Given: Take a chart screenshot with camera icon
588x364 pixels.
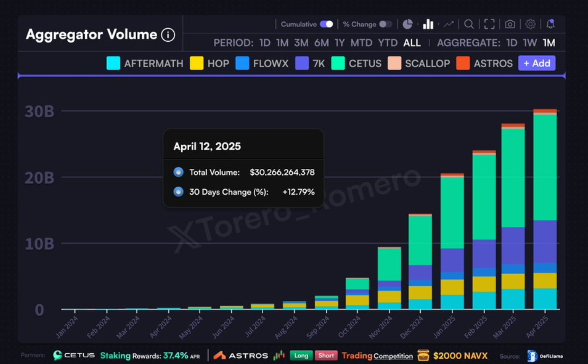Looking at the screenshot, I should point(510,24).
